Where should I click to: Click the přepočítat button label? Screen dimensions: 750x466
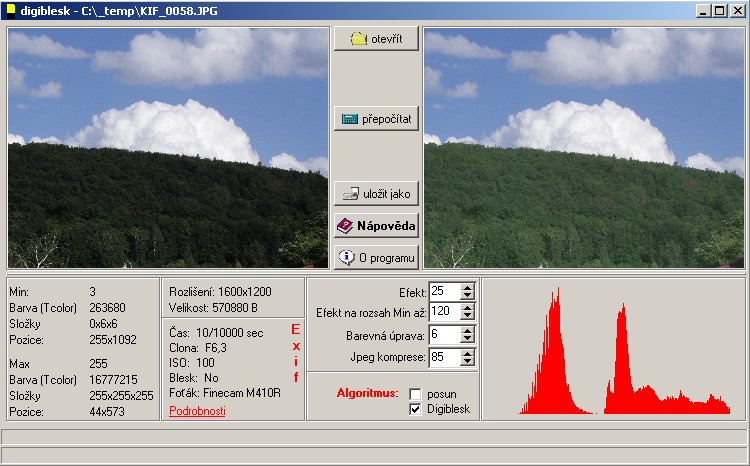pyautogui.click(x=386, y=119)
